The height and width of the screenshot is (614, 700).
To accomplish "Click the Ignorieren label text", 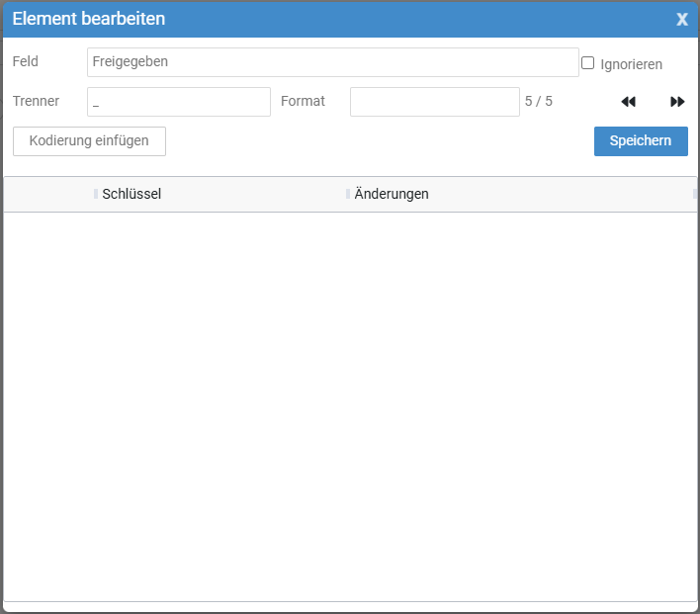I will 631,64.
